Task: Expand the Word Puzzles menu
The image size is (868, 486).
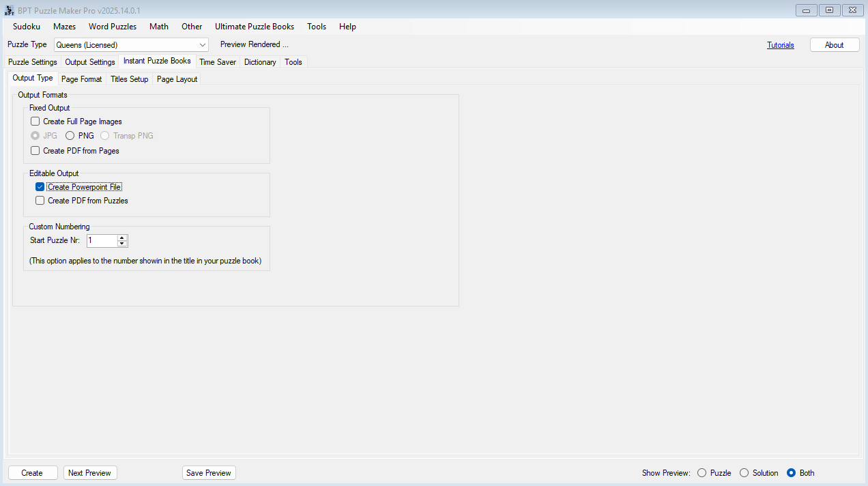Action: (x=113, y=27)
